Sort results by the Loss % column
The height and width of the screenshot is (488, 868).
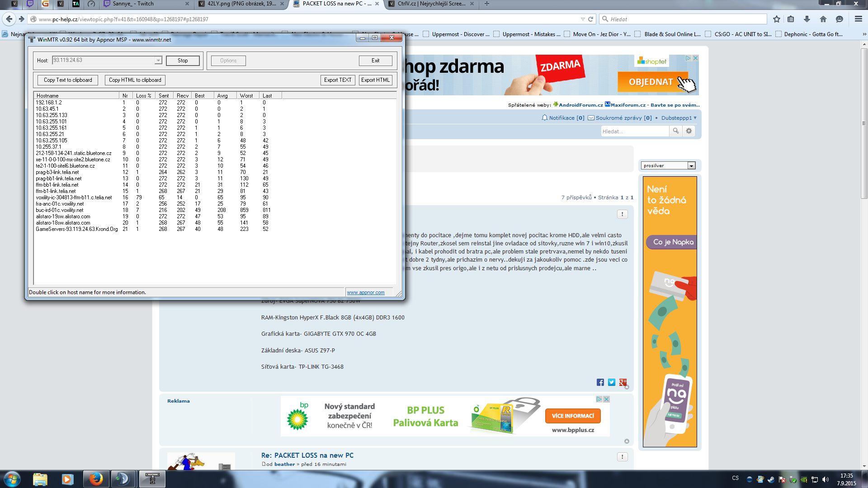tap(143, 96)
